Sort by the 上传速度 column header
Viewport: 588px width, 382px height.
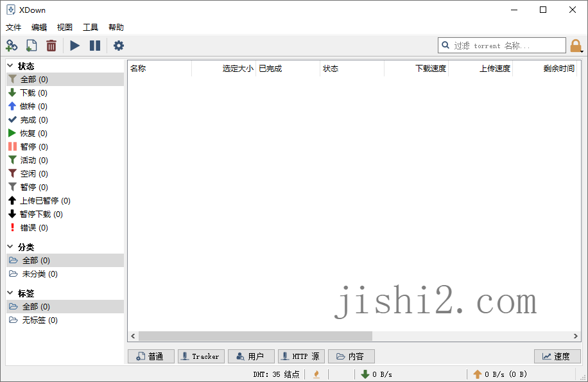click(480, 68)
